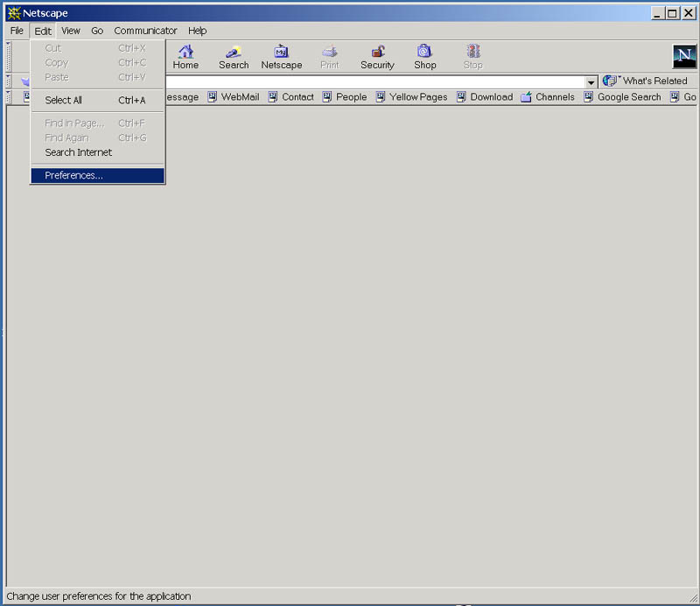The width and height of the screenshot is (700, 606).
Task: Expand the location bar dropdown arrow
Action: point(591,82)
